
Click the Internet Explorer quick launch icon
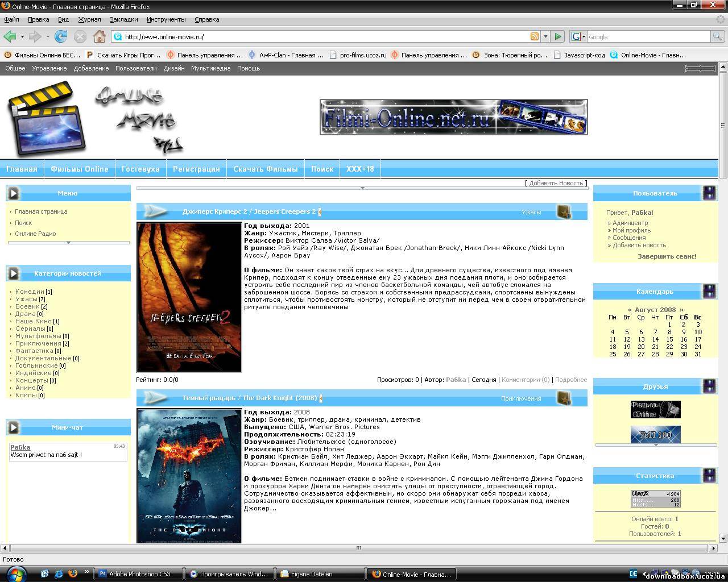click(x=59, y=573)
